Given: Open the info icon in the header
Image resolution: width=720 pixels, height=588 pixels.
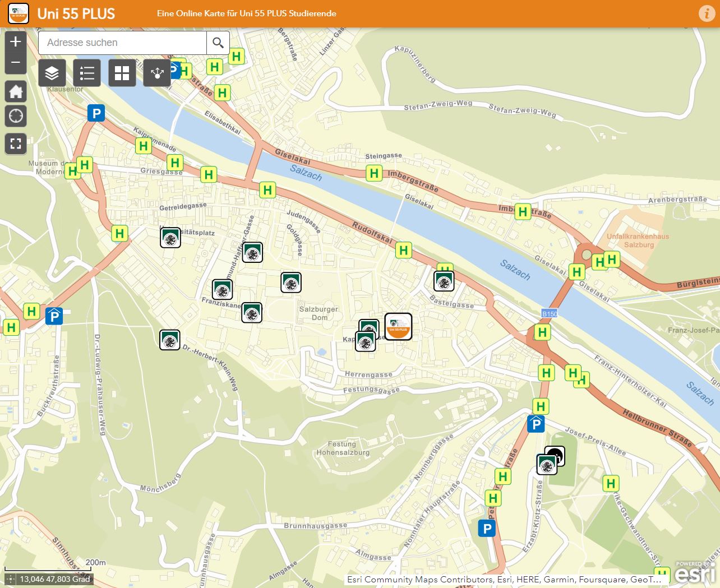Looking at the screenshot, I should [x=706, y=13].
